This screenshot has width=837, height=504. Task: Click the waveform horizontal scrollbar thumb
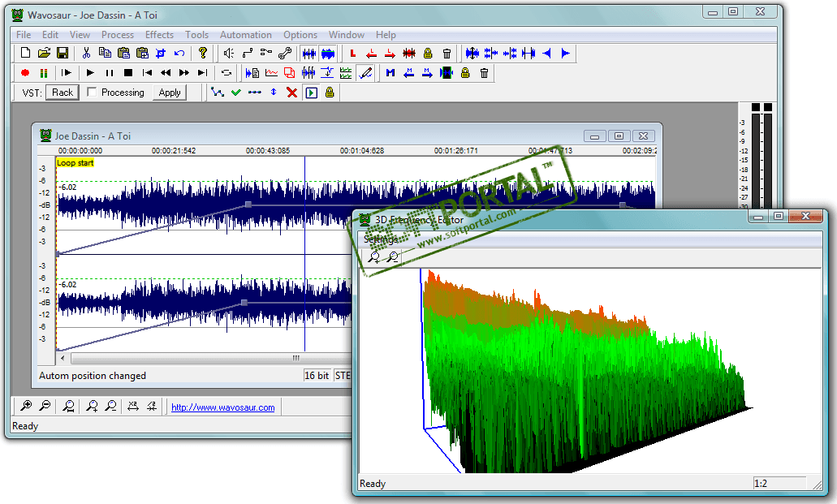pyautogui.click(x=296, y=358)
